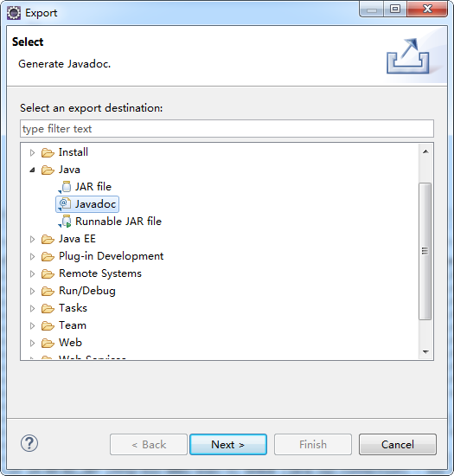The width and height of the screenshot is (454, 476).
Task: Expand the Install category
Action: click(32, 152)
